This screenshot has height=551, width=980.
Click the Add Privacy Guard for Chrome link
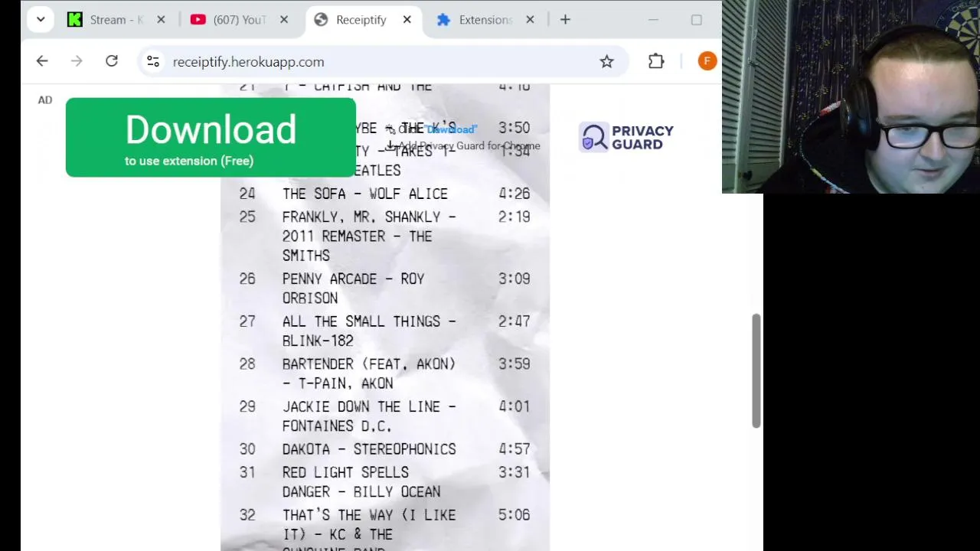pos(469,146)
